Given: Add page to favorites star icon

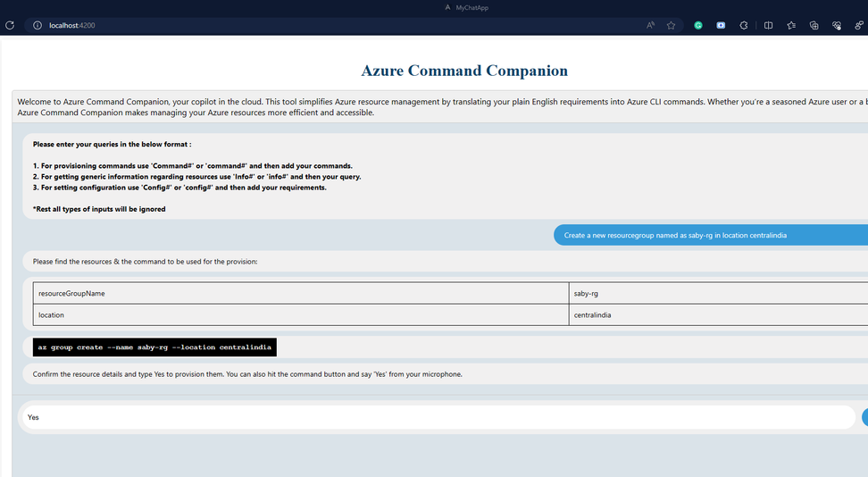Looking at the screenshot, I should (x=671, y=26).
